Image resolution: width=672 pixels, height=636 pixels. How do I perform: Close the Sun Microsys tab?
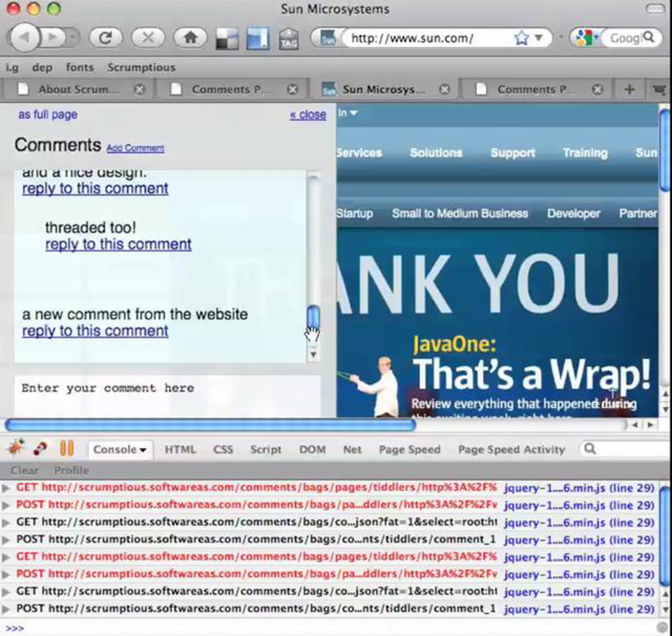[x=444, y=89]
